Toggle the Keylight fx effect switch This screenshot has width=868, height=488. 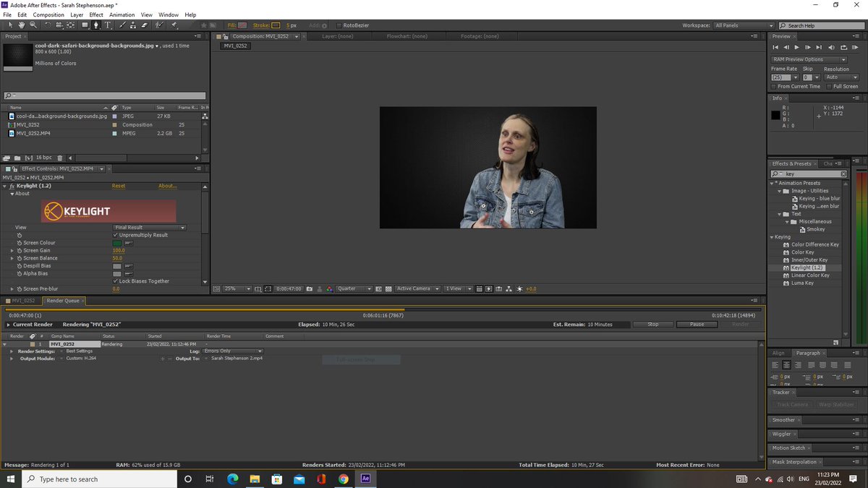point(12,186)
